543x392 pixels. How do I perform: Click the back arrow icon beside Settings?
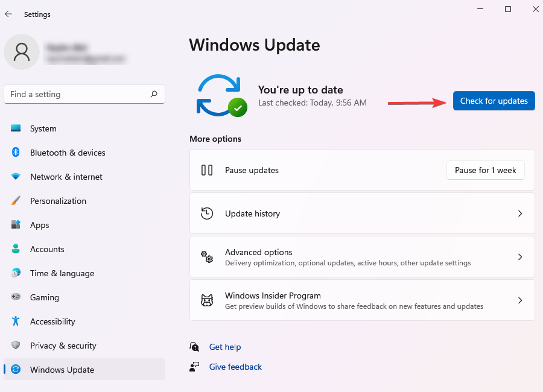tap(8, 14)
